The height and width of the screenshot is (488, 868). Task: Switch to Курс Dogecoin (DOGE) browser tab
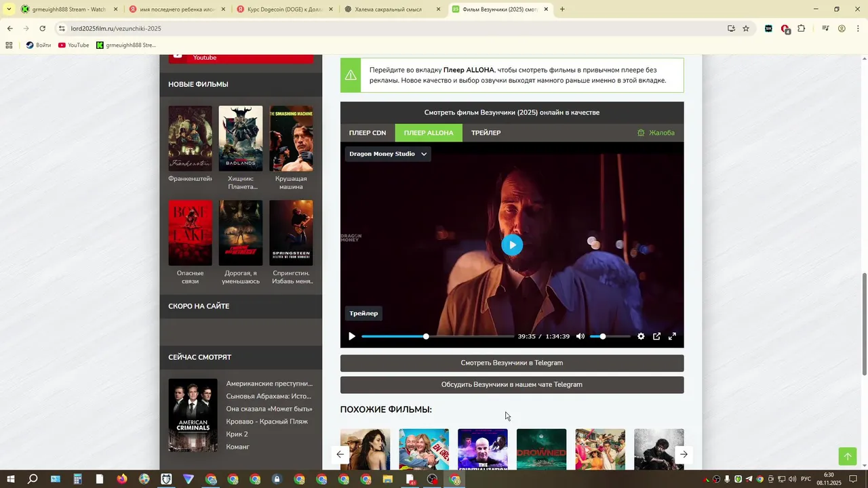pos(285,9)
